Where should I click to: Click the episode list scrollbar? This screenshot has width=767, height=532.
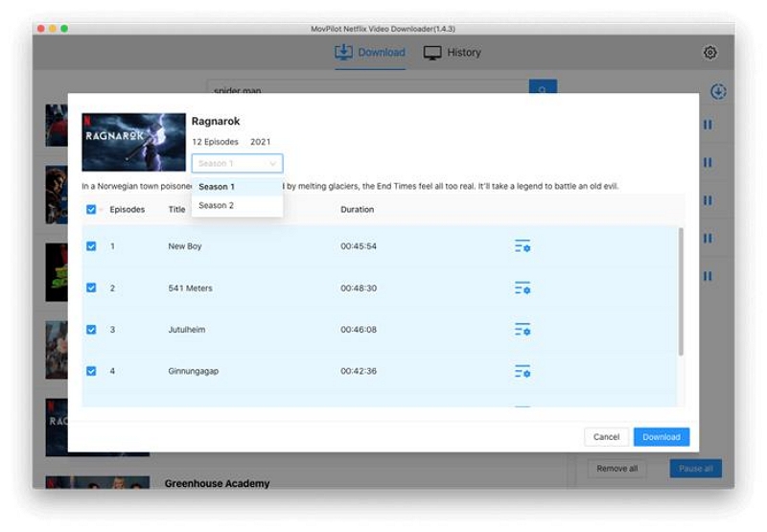pyautogui.click(x=681, y=291)
